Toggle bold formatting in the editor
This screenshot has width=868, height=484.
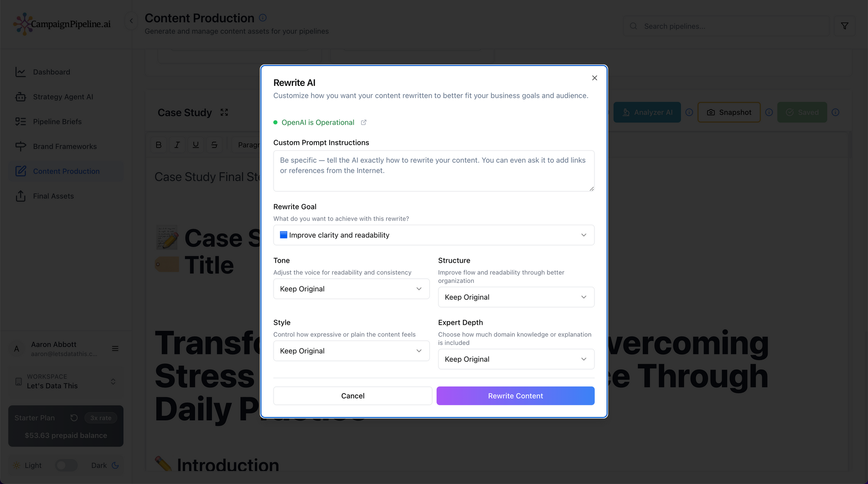tap(158, 145)
